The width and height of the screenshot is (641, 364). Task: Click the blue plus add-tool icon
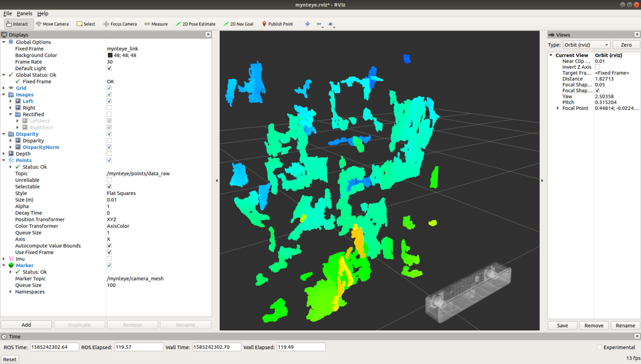click(x=307, y=24)
